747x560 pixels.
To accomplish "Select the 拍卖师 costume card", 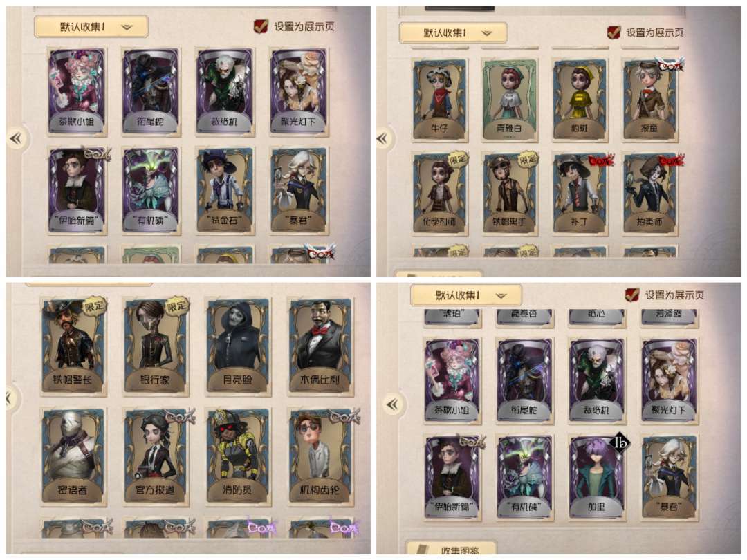I will pos(649,194).
